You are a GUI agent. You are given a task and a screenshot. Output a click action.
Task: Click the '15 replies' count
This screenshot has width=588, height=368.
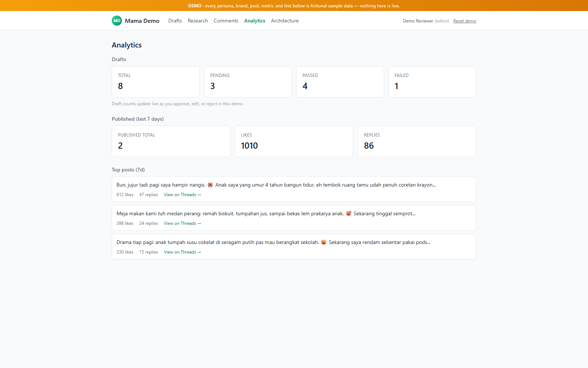click(x=148, y=252)
